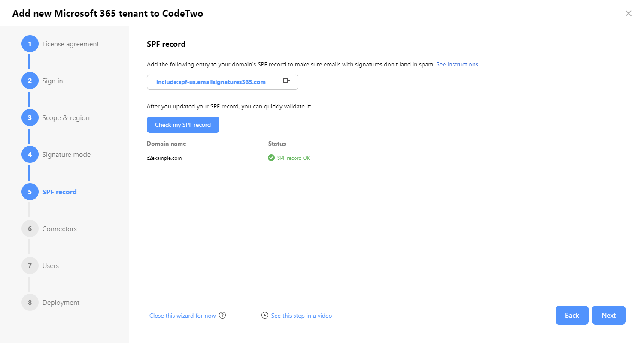Open the See instructions link
This screenshot has height=343, width=644.
[x=457, y=64]
